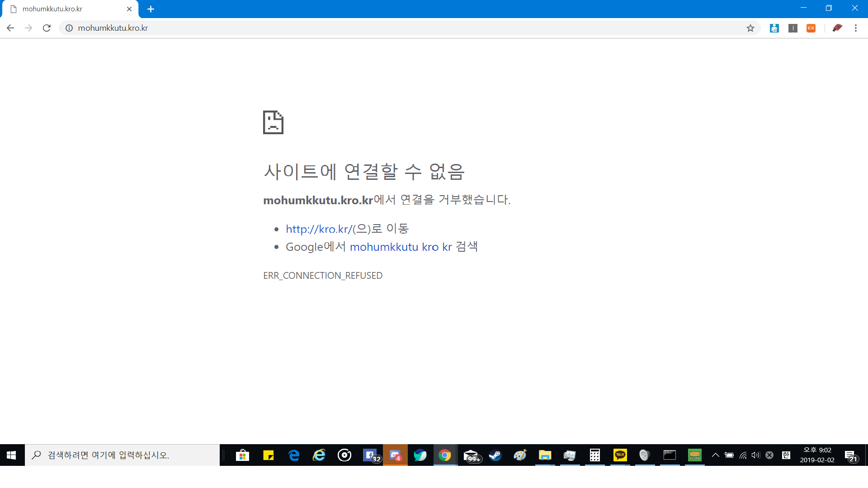Viewport: 868px width, 488px height.
Task: Open Chrome's three-dot customize menu
Action: pos(856,28)
